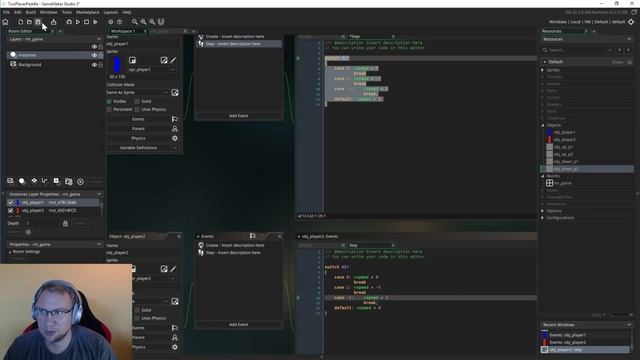The image size is (640, 360).
Task: Open the Start Page home icon
Action: 5,22
